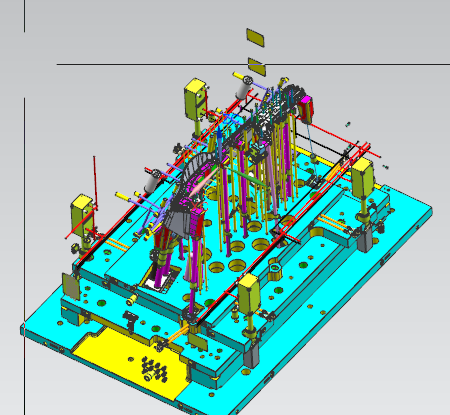Select the gray cylinder on the fixture's left side
The height and width of the screenshot is (415, 450).
pos(153,180)
